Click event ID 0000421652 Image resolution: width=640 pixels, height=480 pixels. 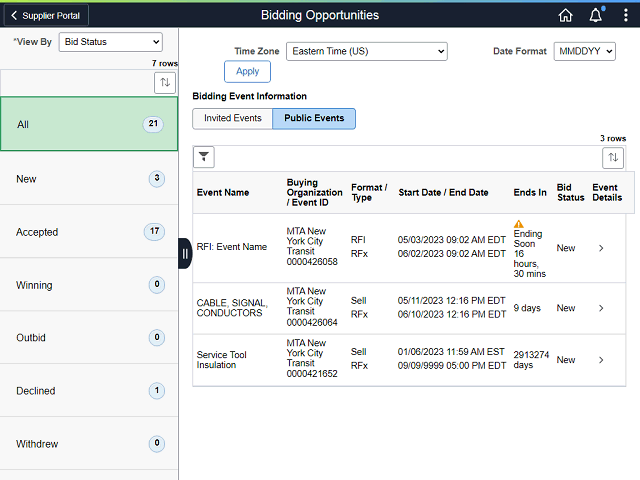pyautogui.click(x=312, y=373)
